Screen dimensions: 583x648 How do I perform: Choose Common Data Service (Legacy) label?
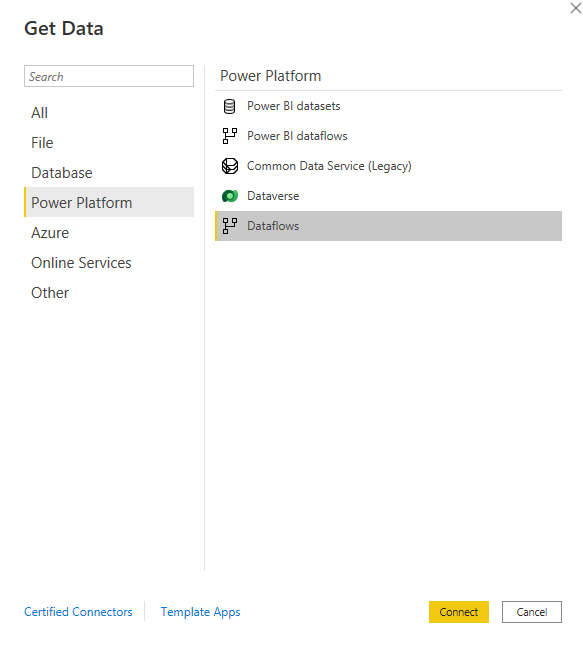tap(329, 166)
